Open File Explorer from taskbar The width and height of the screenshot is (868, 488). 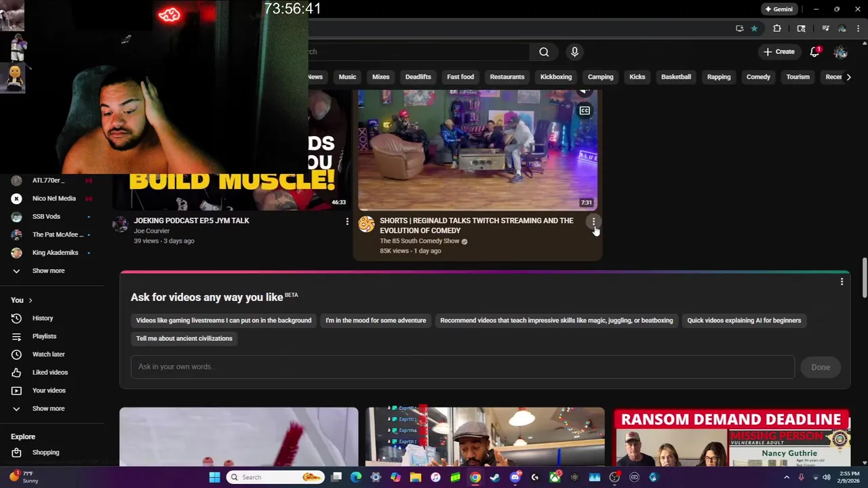pyautogui.click(x=416, y=477)
